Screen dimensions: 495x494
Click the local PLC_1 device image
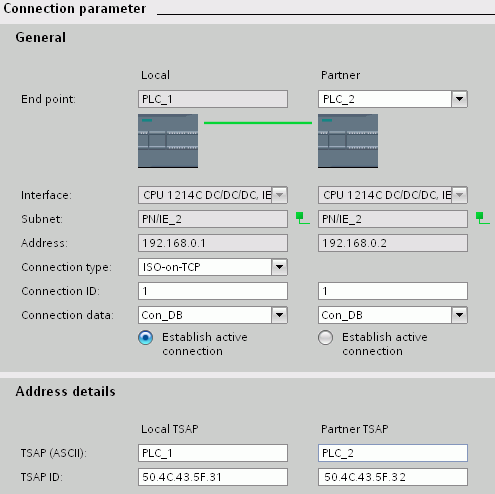(x=168, y=141)
